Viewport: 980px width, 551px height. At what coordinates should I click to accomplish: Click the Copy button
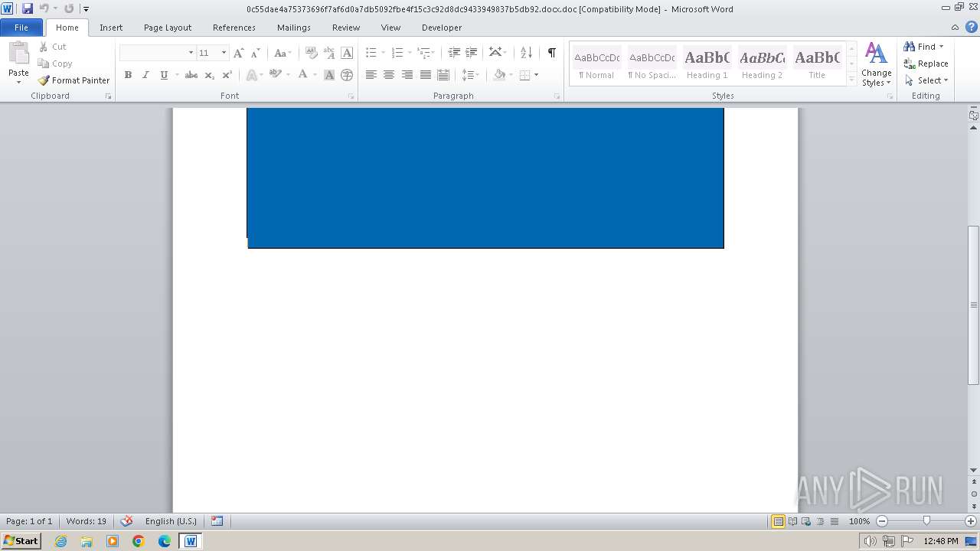54,64
